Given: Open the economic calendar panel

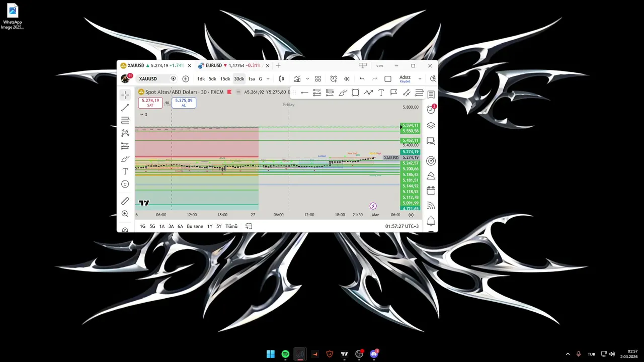Looking at the screenshot, I should coord(431,191).
